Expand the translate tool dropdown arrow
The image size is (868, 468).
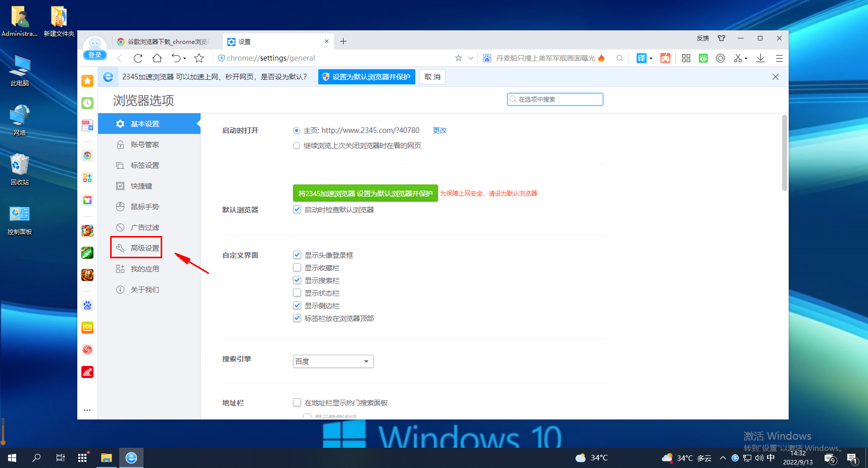651,58
